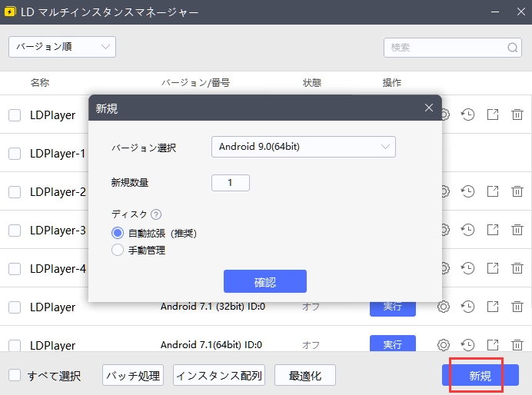Click the 名称 column header
The width and height of the screenshot is (532, 395).
coord(40,82)
